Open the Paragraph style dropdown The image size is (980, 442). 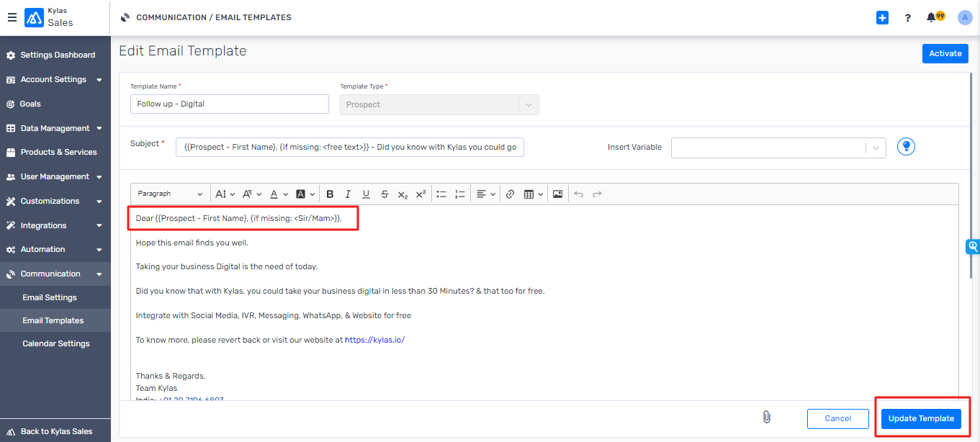[169, 194]
